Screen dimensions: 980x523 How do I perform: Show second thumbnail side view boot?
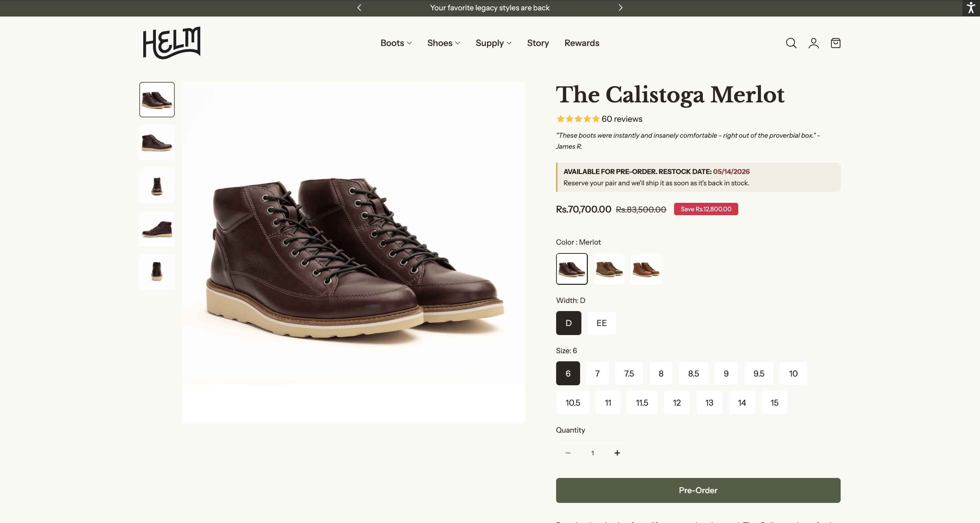pos(157,143)
